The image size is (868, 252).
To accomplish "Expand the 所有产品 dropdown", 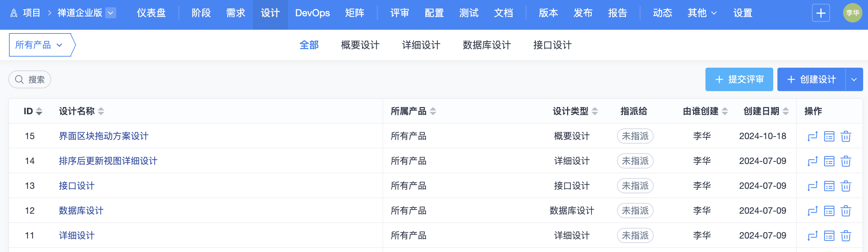I will click(39, 45).
